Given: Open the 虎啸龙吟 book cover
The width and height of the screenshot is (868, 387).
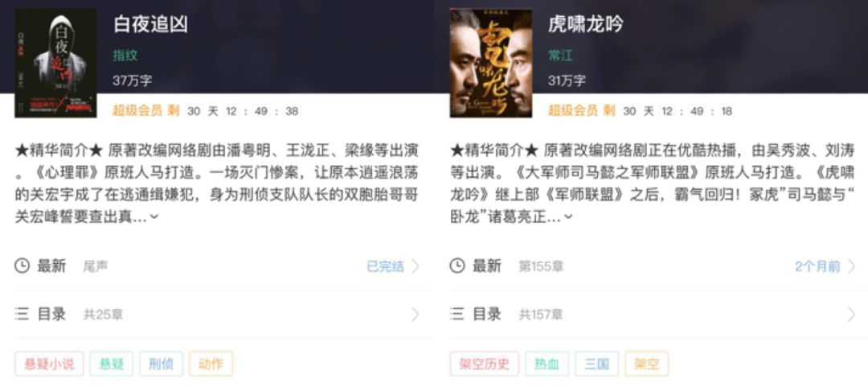Looking at the screenshot, I should tap(491, 63).
